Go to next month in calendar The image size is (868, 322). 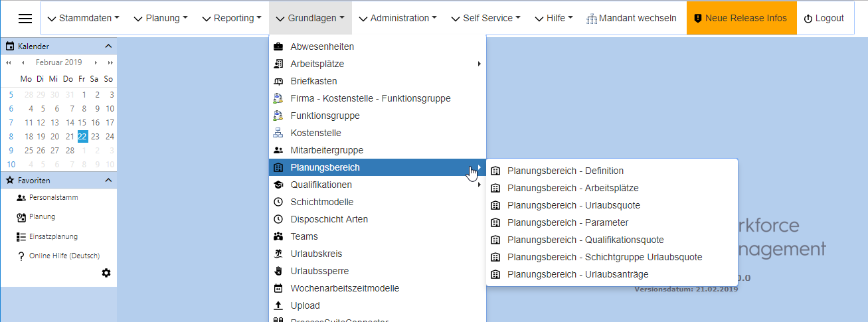tap(96, 62)
